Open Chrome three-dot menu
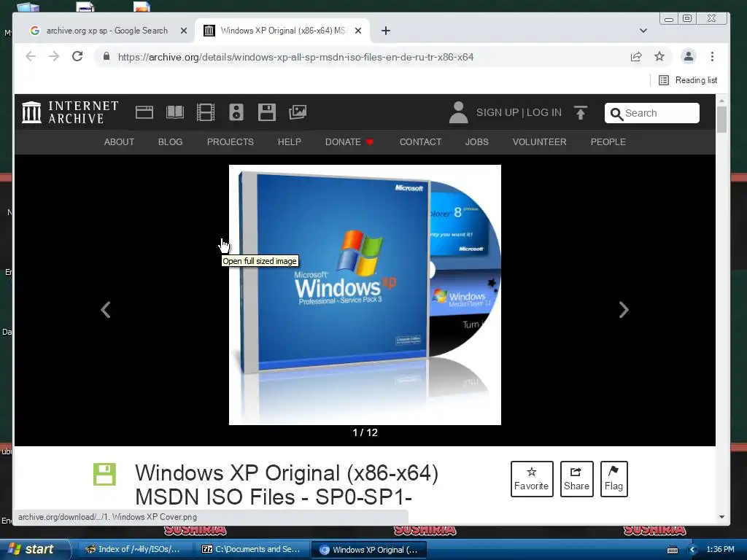Viewport: 747px width, 560px height. pyautogui.click(x=712, y=57)
